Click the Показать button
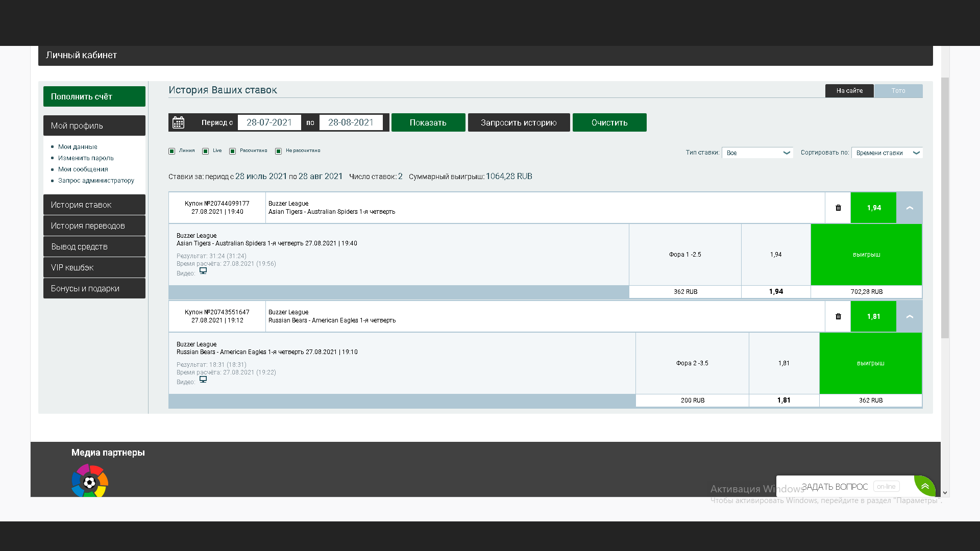The height and width of the screenshot is (551, 980). point(428,122)
